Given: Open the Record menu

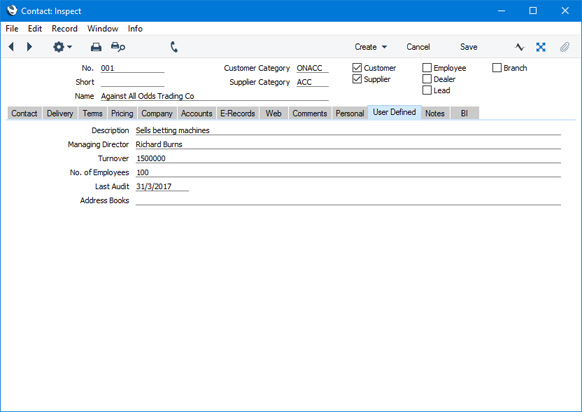Looking at the screenshot, I should [x=65, y=29].
